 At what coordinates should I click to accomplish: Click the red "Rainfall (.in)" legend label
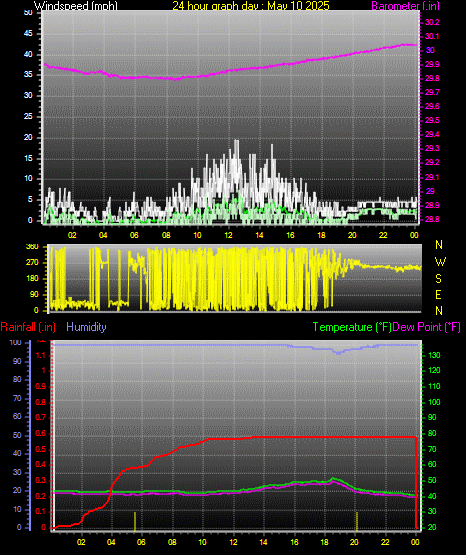point(28,327)
